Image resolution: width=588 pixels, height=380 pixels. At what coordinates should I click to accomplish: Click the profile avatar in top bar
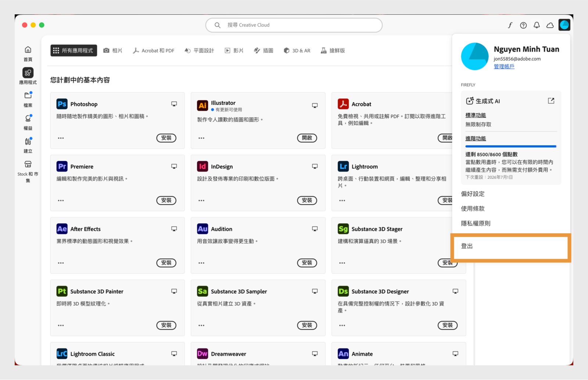564,25
